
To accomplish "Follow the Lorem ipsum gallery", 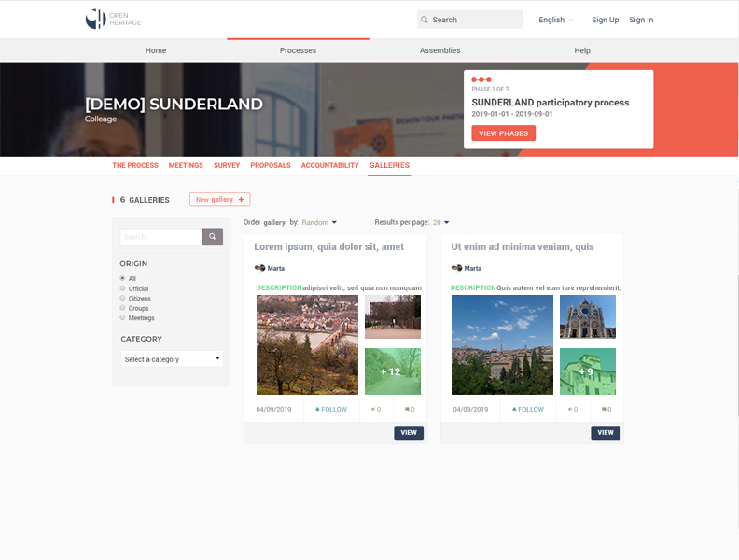I will pos(331,409).
